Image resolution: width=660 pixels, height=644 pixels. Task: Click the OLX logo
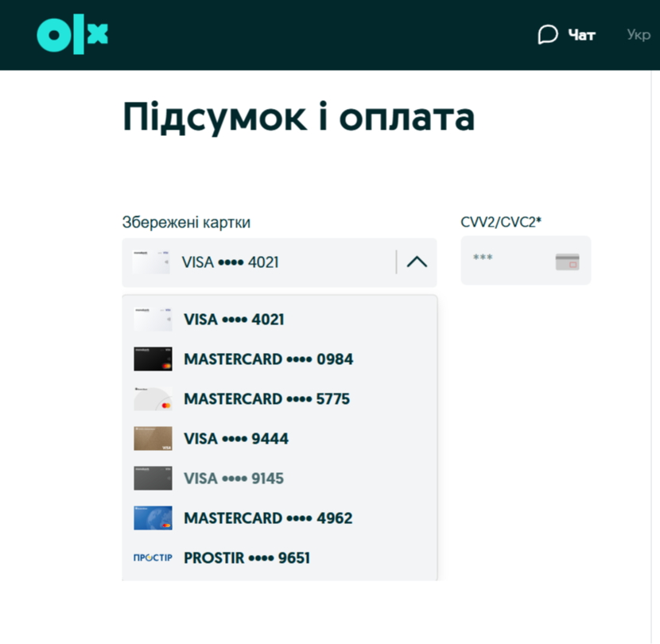[72, 34]
